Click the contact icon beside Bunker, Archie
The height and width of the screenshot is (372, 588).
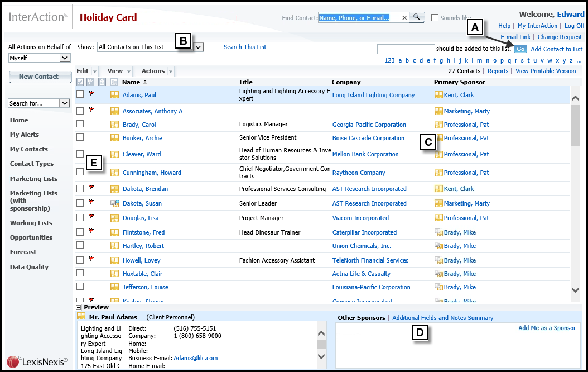[114, 138]
